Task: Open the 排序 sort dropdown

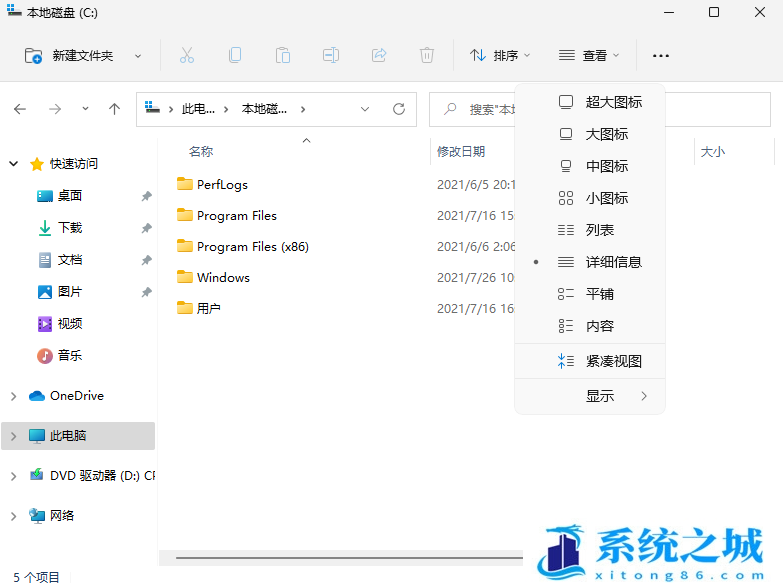Action: point(499,55)
